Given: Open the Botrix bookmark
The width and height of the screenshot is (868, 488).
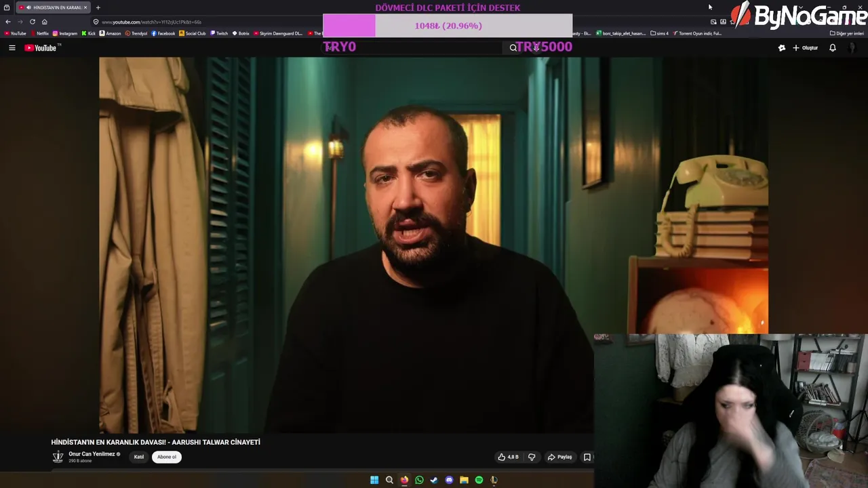Looking at the screenshot, I should coord(241,33).
